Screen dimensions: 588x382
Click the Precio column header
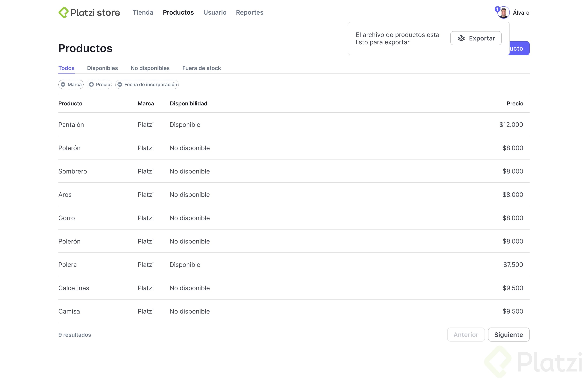pyautogui.click(x=515, y=103)
